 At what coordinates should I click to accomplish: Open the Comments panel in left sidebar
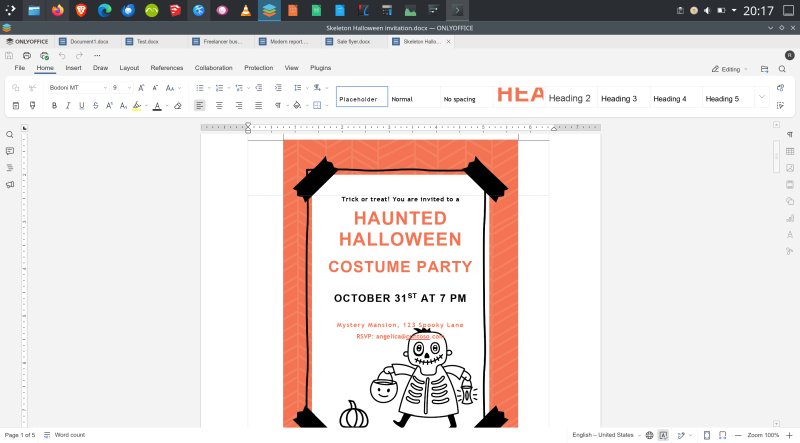[10, 151]
